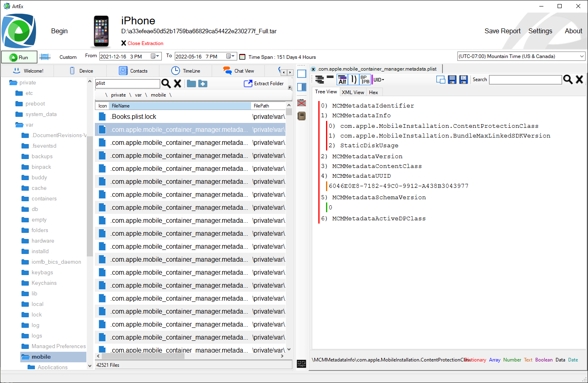588x383 pixels.
Task: Clear the plist file filter with X
Action: pos(178,84)
